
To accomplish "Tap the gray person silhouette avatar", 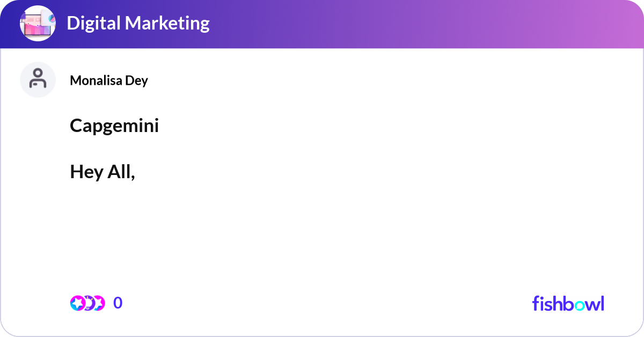I will [38, 79].
